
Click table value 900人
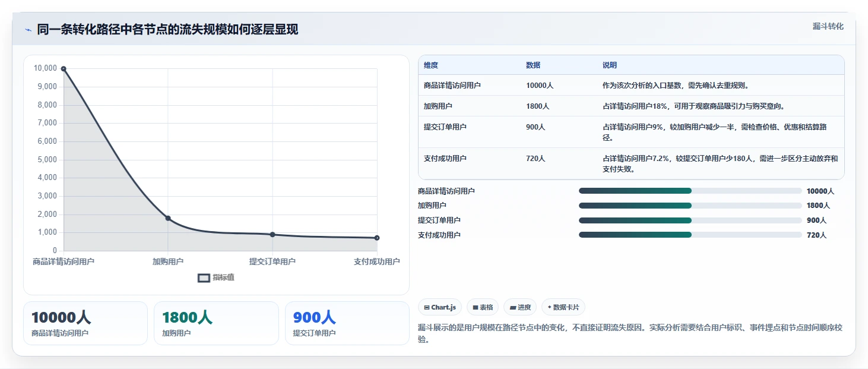[536, 127]
